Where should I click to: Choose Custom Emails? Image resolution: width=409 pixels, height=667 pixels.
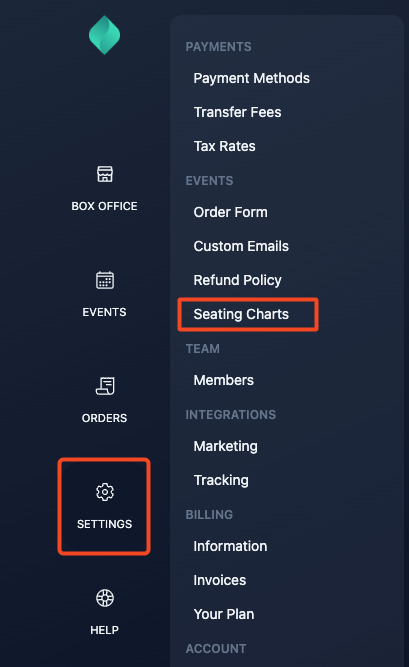point(241,246)
